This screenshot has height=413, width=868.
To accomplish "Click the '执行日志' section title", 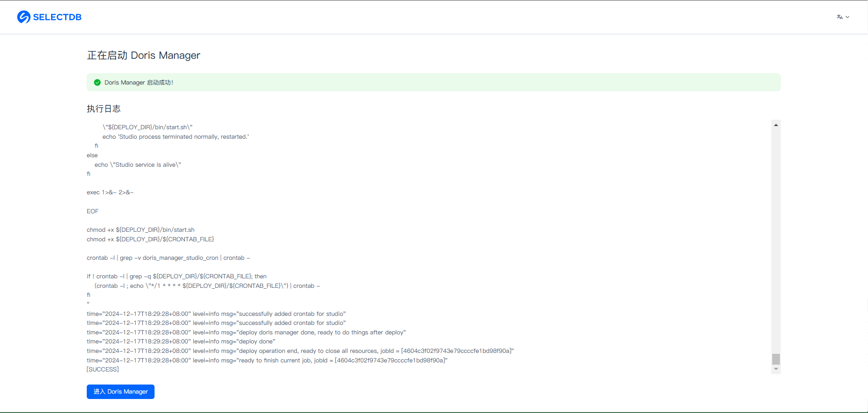I will pos(103,109).
